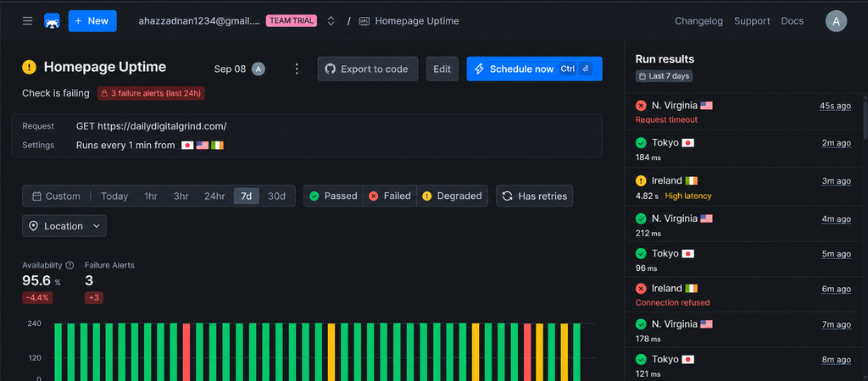Click the TEAM TRIAL badge
Image resolution: width=868 pixels, height=381 pixels.
[x=292, y=21]
